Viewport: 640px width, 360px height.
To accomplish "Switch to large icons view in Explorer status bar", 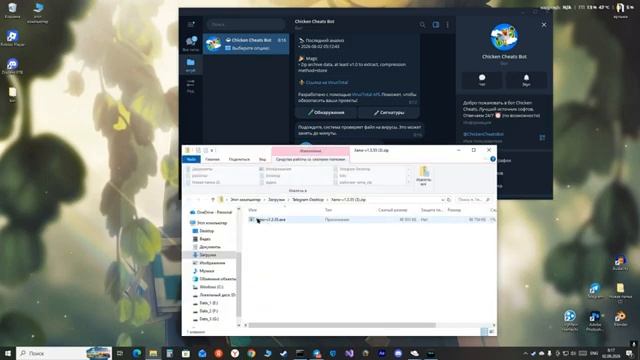I will [491, 332].
